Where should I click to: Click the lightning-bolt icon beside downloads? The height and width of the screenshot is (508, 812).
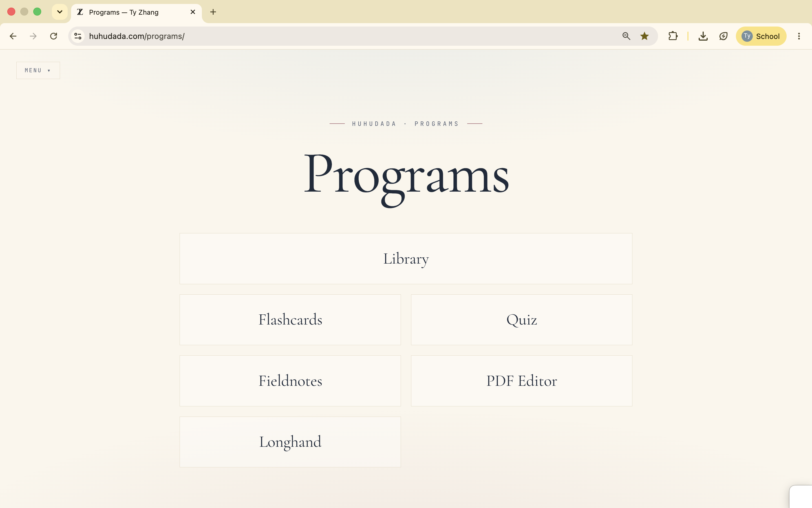[x=723, y=36]
